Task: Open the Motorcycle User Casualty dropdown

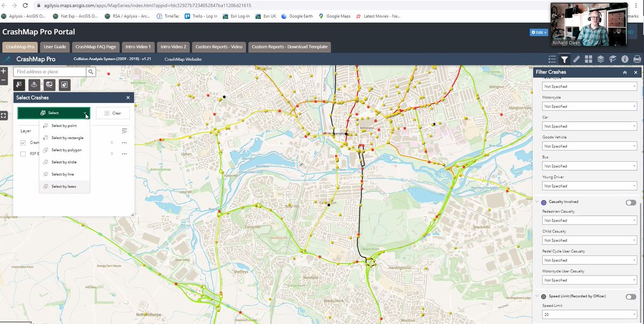Action: (589, 280)
